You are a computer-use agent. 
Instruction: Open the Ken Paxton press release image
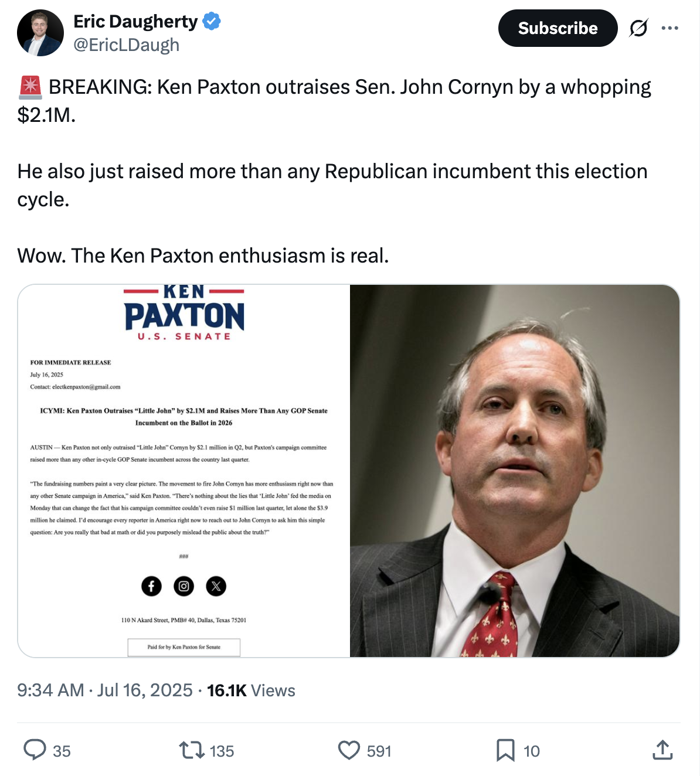184,471
